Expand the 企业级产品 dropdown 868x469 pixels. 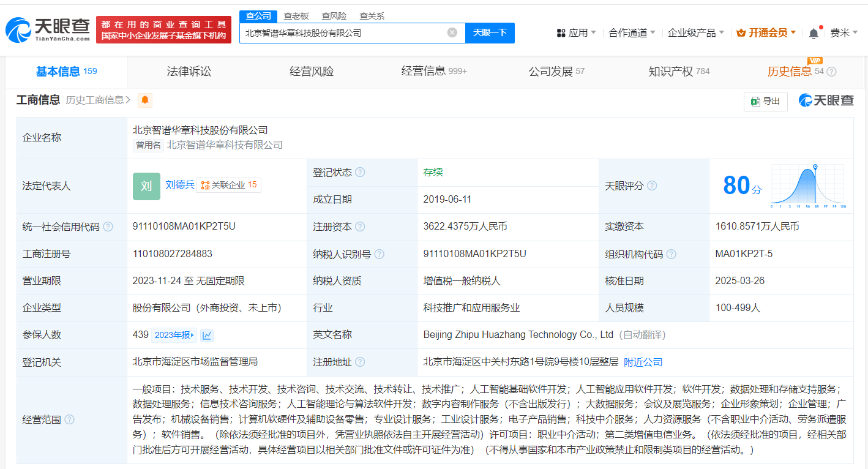pyautogui.click(x=696, y=33)
